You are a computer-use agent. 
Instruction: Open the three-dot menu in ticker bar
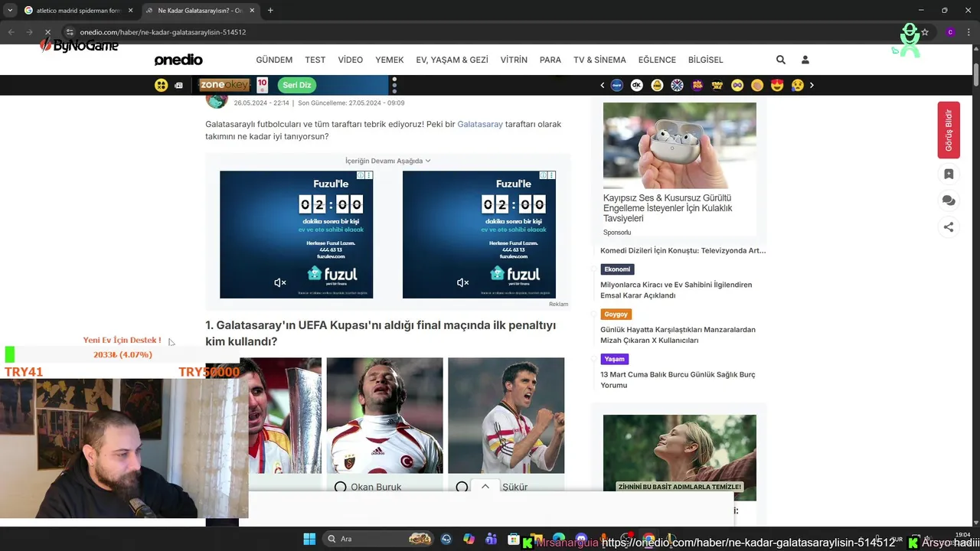(x=394, y=85)
